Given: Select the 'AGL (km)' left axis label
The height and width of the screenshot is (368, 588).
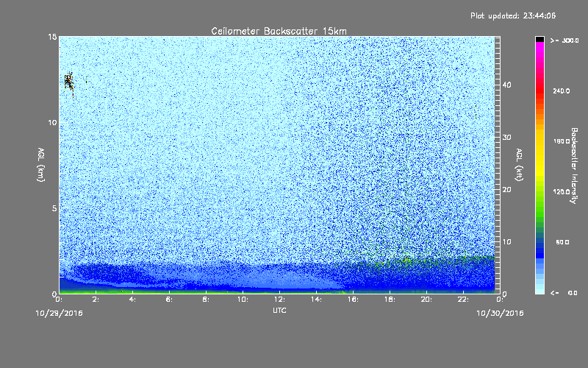Looking at the screenshot, I should (41, 165).
